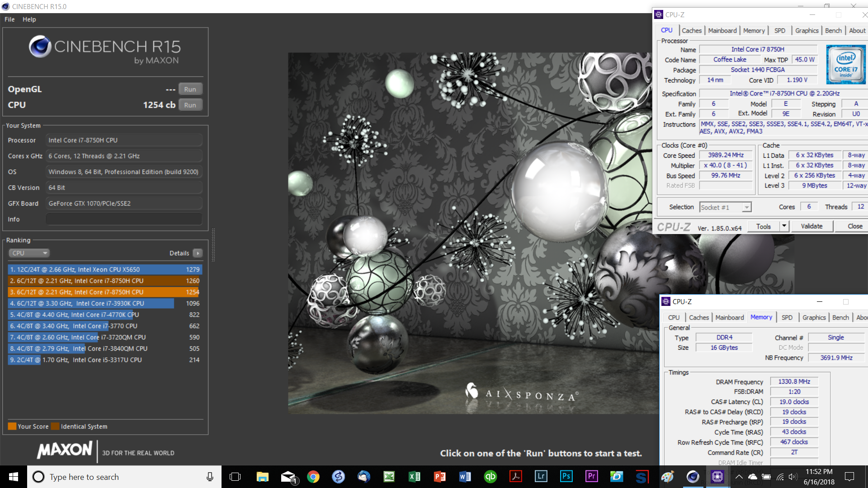The image size is (868, 488).
Task: Click the Info input field
Action: (x=123, y=219)
